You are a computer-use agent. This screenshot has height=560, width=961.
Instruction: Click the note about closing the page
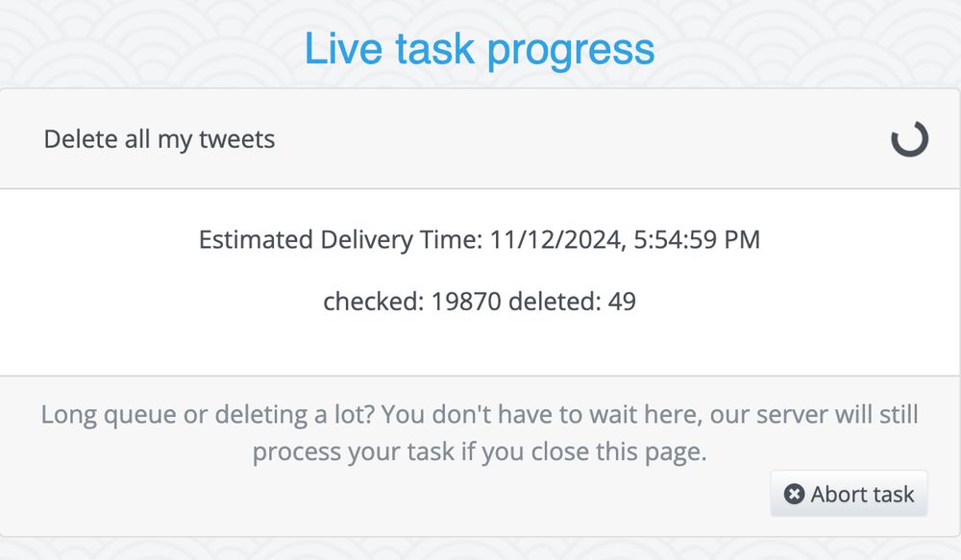point(480,432)
